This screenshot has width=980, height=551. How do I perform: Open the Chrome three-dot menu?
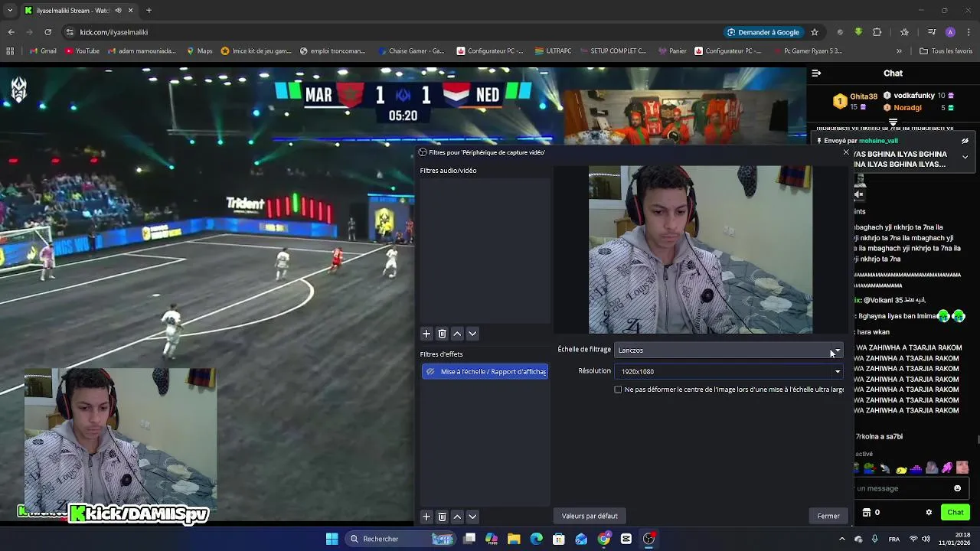pos(968,32)
